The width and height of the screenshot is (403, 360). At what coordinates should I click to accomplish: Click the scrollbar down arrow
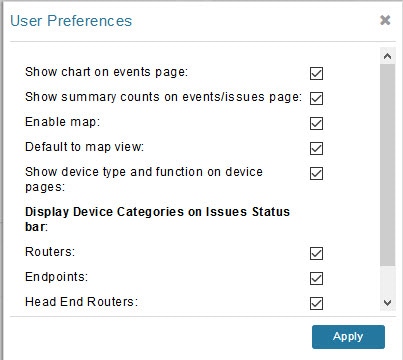[387, 303]
